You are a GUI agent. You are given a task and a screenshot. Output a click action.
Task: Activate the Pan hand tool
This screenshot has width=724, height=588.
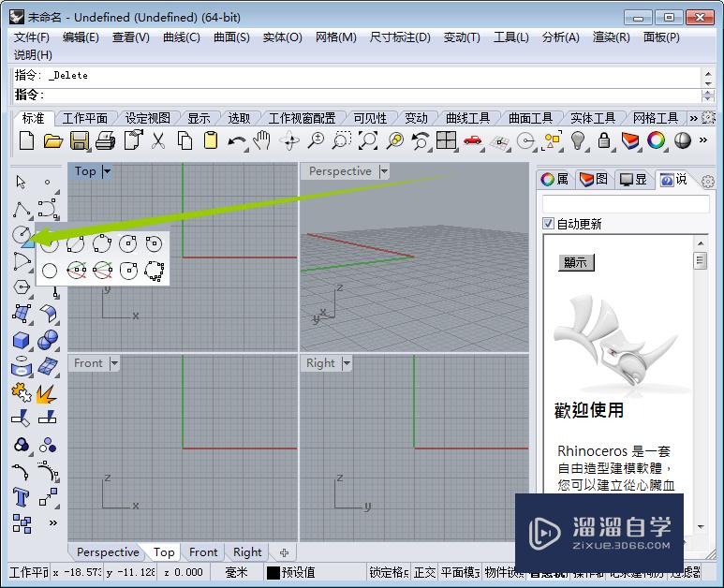tap(263, 140)
